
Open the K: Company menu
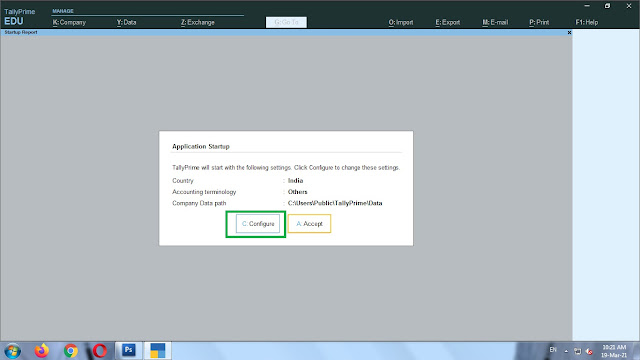coord(69,22)
